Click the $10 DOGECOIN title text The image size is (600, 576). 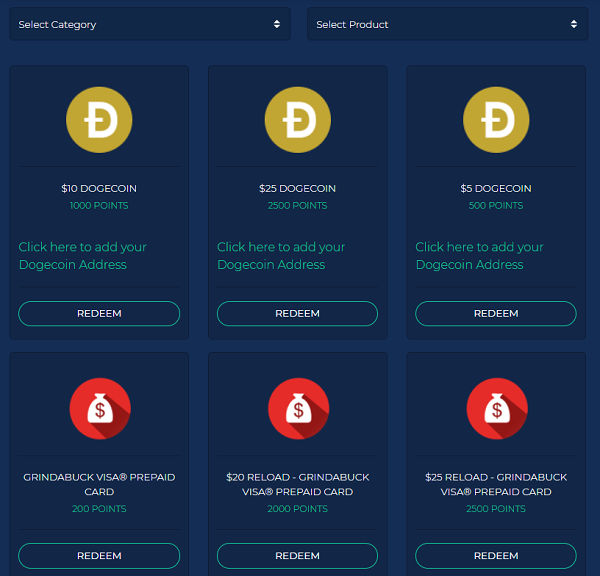click(99, 188)
